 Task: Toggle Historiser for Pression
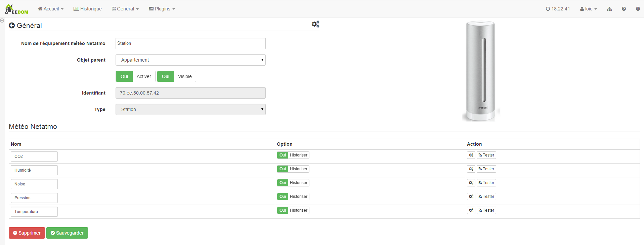tap(283, 197)
